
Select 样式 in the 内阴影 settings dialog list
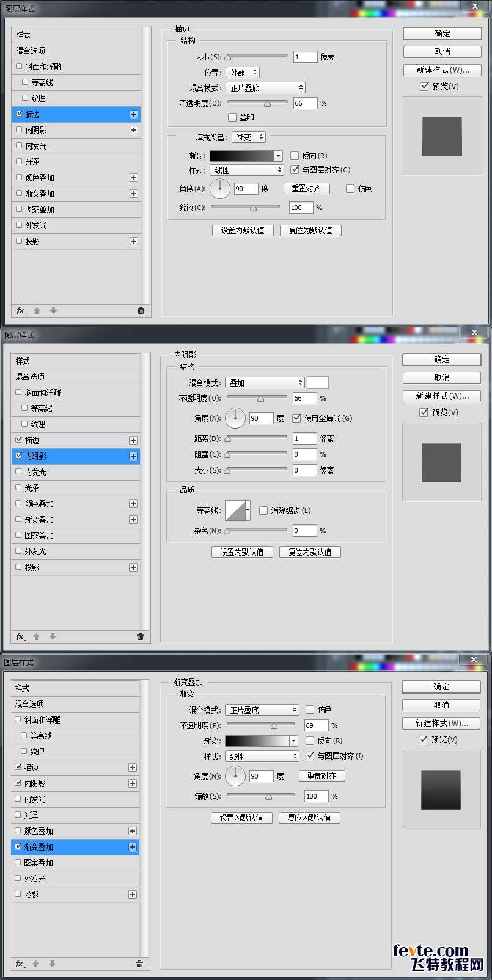click(76, 361)
